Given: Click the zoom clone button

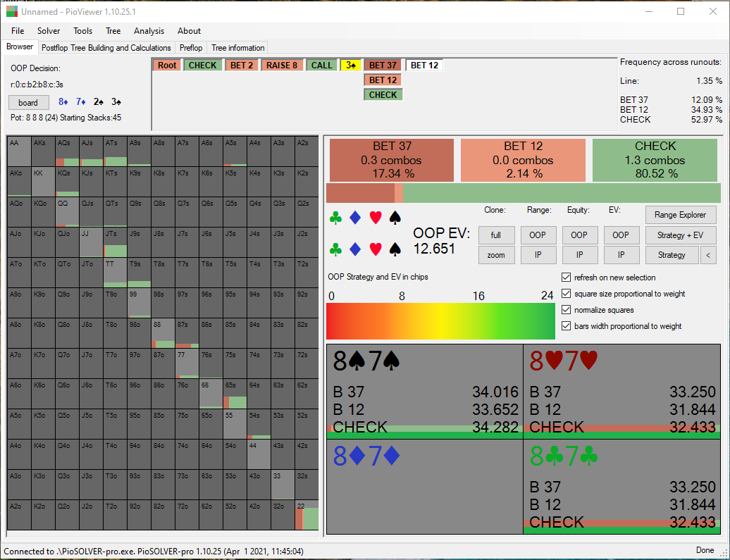Looking at the screenshot, I should click(x=496, y=255).
